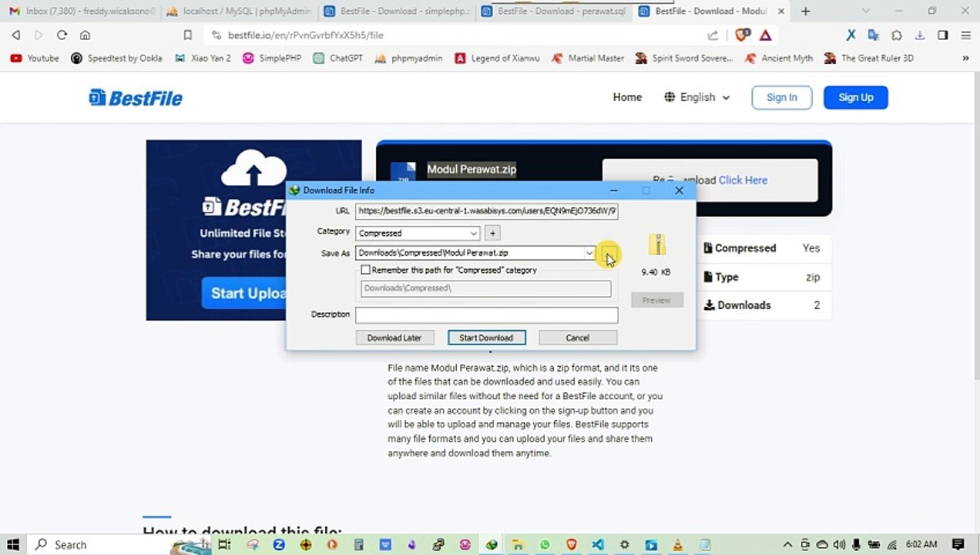Viewport: 980px width, 555px height.
Task: Click the browser back arrow
Action: coord(15,35)
